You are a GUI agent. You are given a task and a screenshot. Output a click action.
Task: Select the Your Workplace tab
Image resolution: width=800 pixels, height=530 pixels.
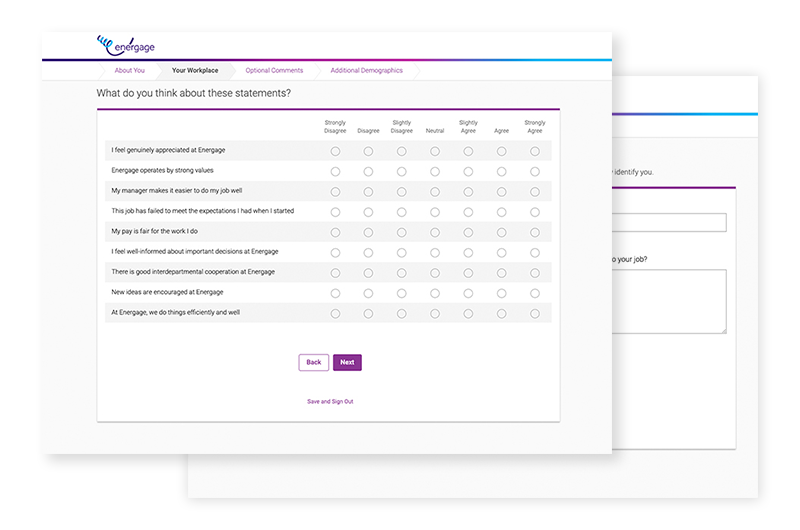tap(195, 70)
